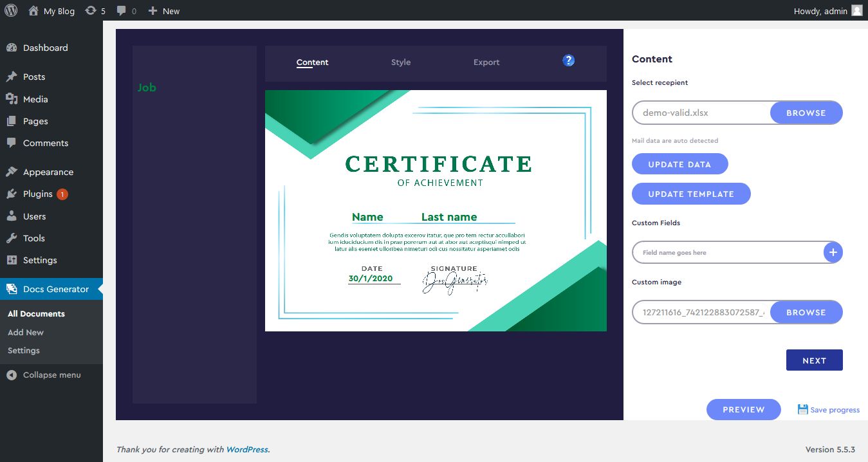Open the WordPress logo menu

11,11
